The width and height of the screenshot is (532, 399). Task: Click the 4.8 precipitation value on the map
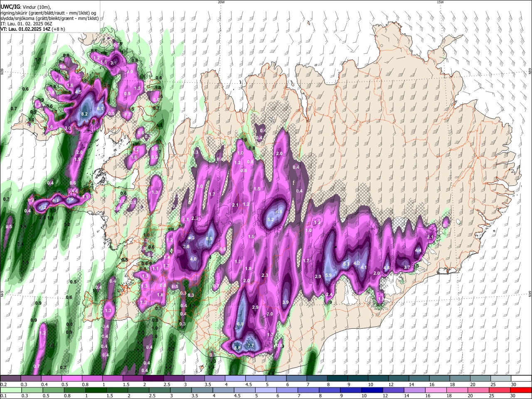(387, 268)
